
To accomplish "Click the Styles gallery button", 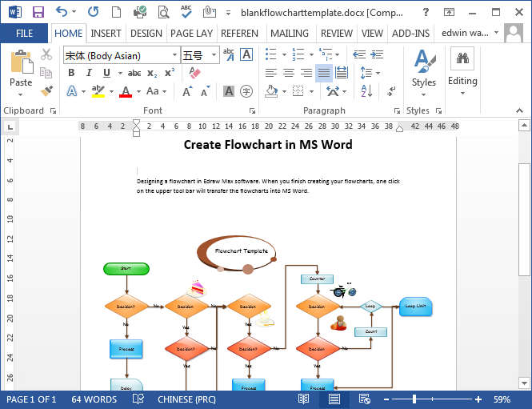I will [x=423, y=70].
